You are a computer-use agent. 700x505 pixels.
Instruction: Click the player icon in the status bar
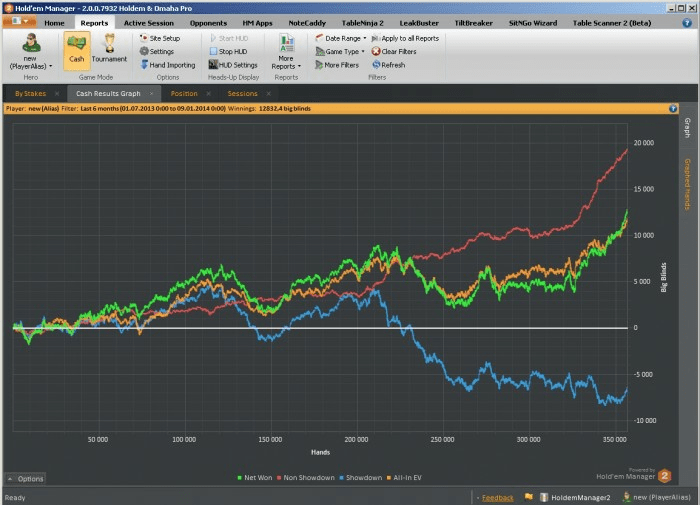pyautogui.click(x=626, y=497)
